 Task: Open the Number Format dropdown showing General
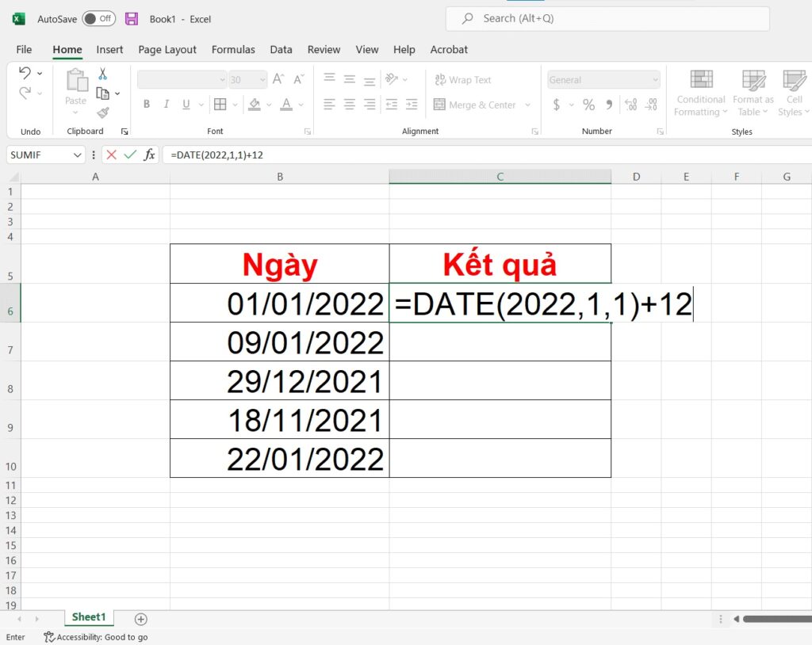pos(603,79)
